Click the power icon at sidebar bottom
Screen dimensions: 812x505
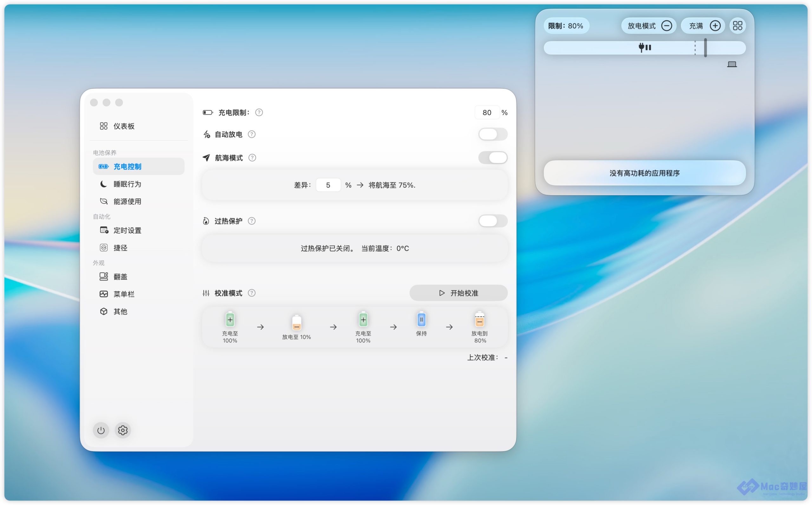point(101,430)
